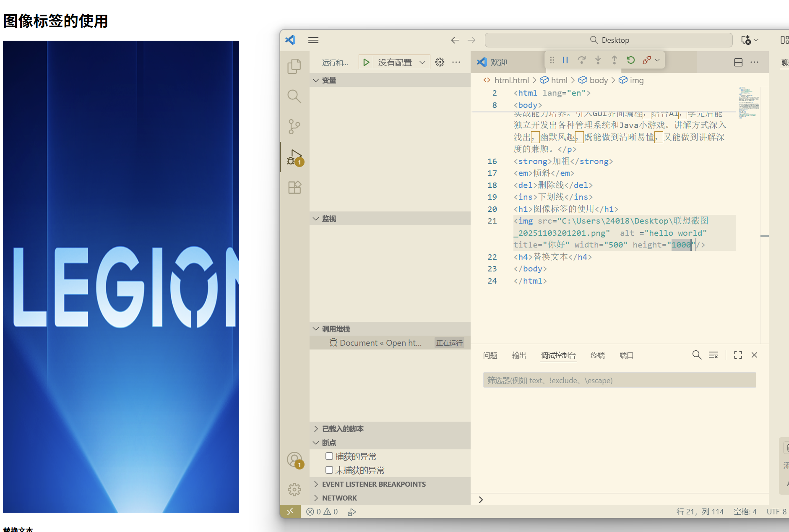
Task: Open the Copilot chat icon in title bar
Action: click(746, 40)
